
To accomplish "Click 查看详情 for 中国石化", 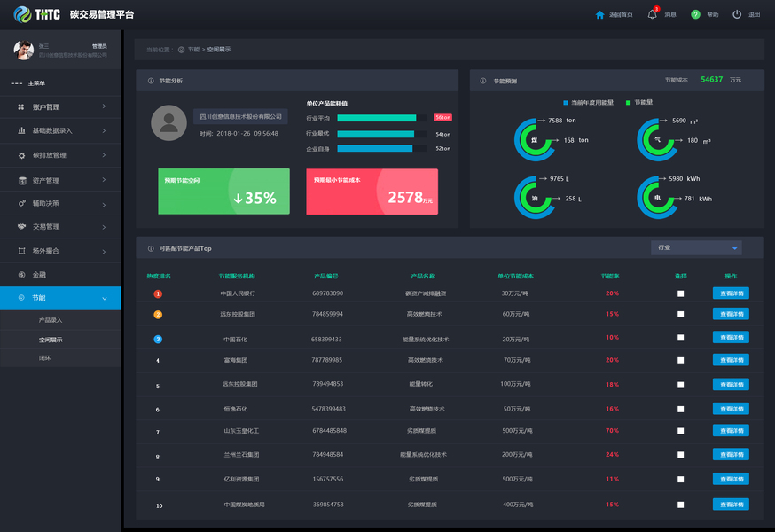I will pyautogui.click(x=731, y=337).
